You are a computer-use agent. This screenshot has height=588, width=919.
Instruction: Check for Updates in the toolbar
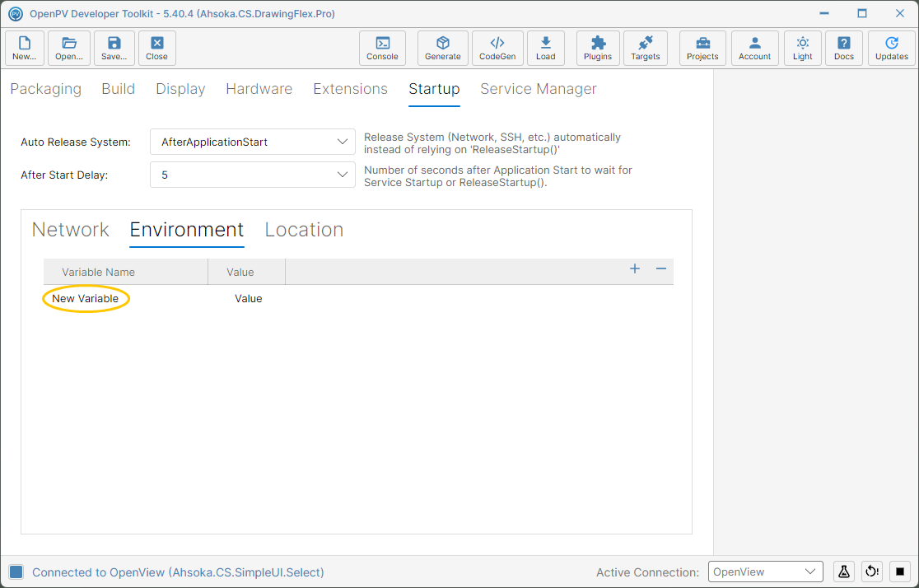point(891,48)
